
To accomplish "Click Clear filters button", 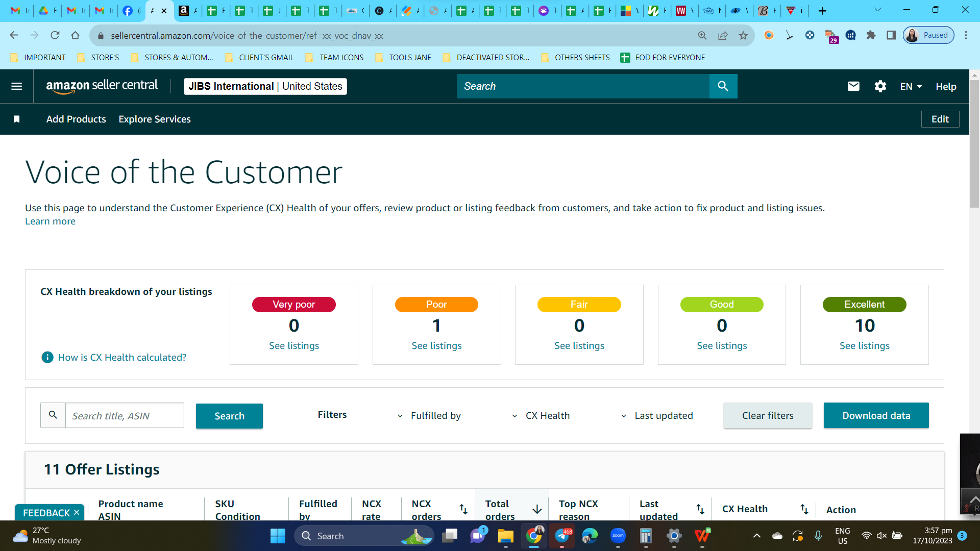I will coord(768,415).
